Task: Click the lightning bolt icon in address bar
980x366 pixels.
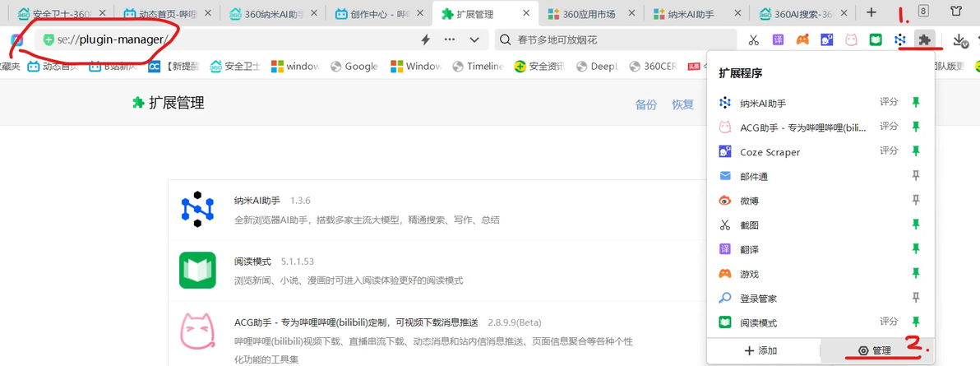Action: tap(426, 39)
